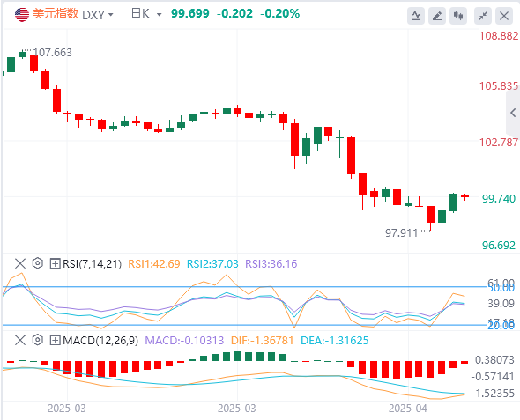Close the chart window with X
The image size is (520, 420).
tap(504, 16)
